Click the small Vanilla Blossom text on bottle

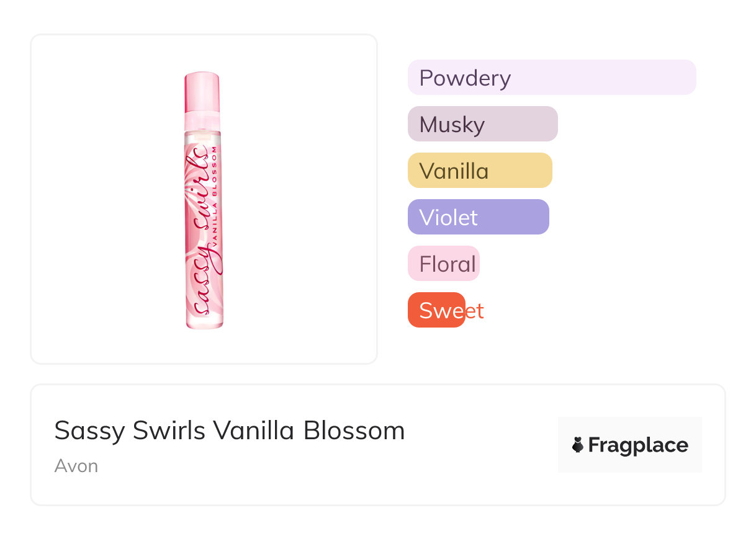(215, 205)
